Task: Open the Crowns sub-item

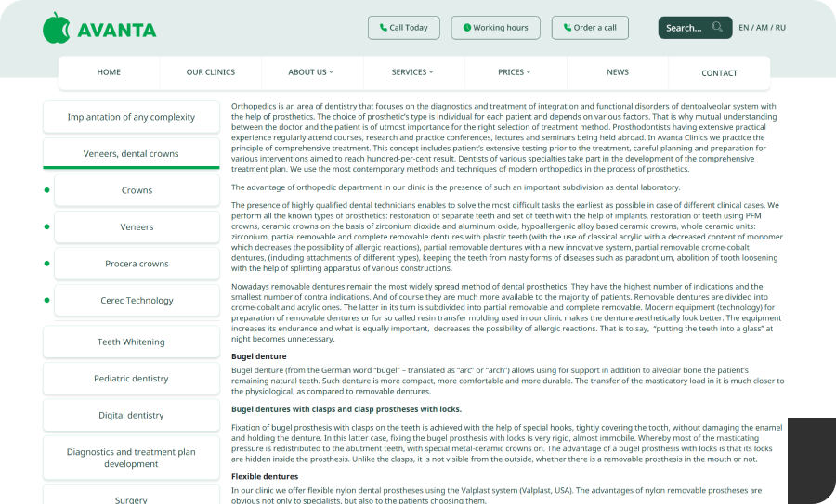Action: (137, 190)
